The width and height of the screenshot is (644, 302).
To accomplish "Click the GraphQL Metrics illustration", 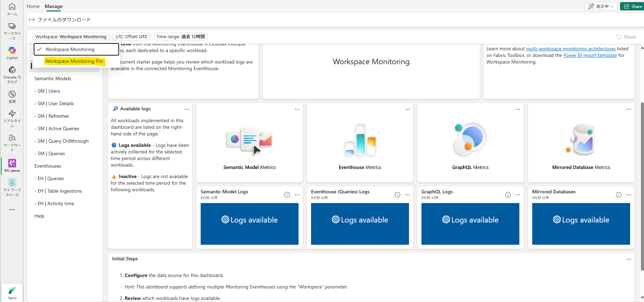I will point(470,140).
